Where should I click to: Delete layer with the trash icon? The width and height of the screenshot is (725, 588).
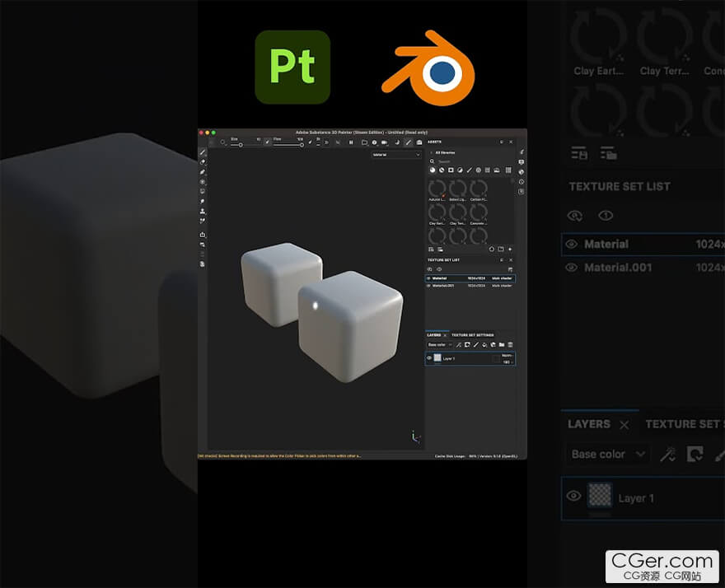click(511, 345)
